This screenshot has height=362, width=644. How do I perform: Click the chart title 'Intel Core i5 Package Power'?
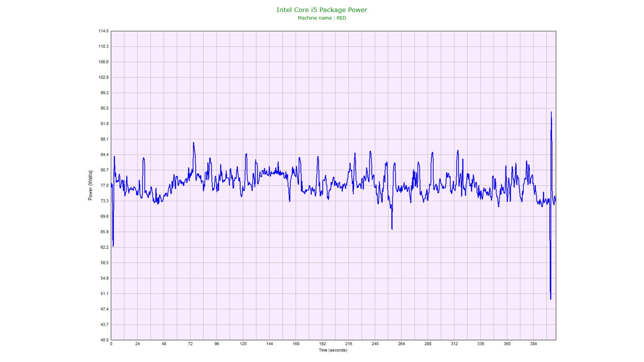[x=322, y=10]
